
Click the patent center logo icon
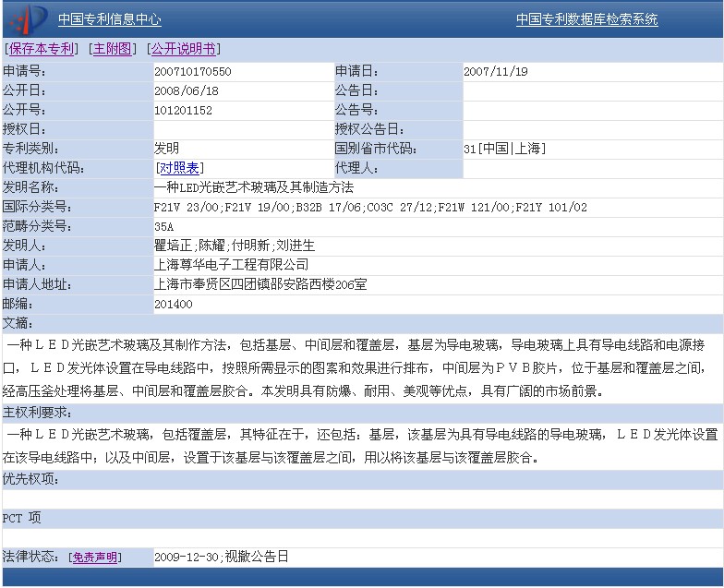coord(28,18)
